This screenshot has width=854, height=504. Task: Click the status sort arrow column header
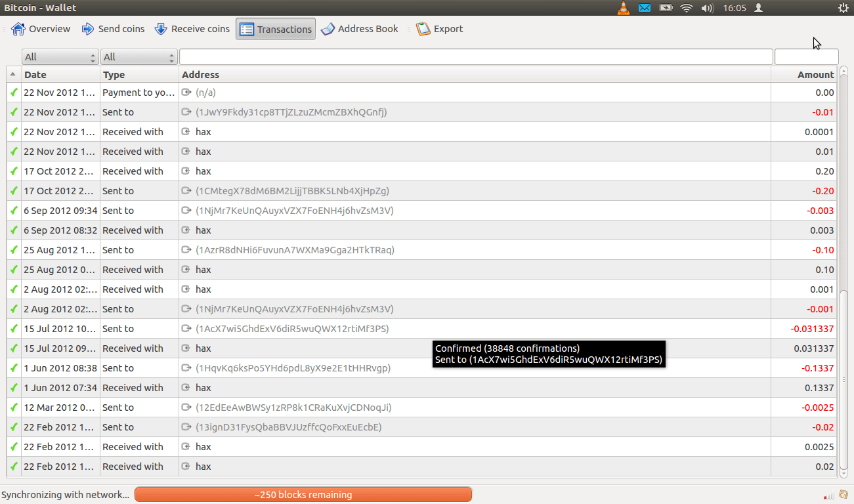pyautogui.click(x=14, y=75)
